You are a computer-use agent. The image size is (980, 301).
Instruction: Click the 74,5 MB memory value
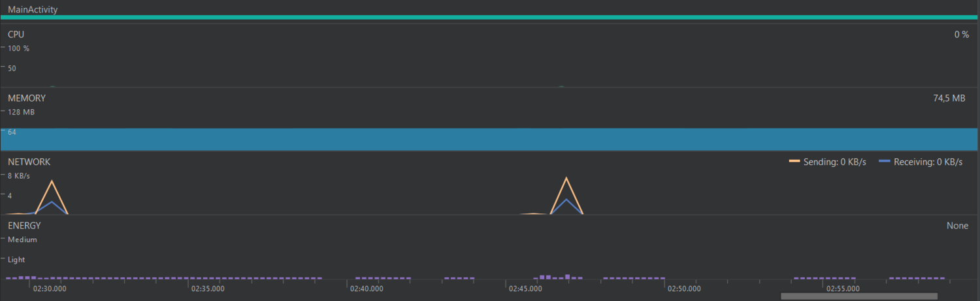click(949, 98)
